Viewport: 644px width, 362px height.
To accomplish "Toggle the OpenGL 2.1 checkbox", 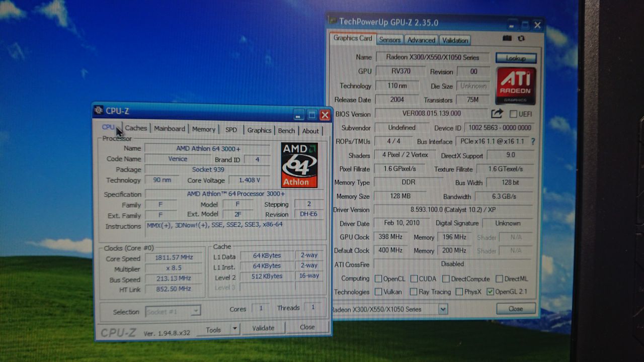I will pos(490,292).
